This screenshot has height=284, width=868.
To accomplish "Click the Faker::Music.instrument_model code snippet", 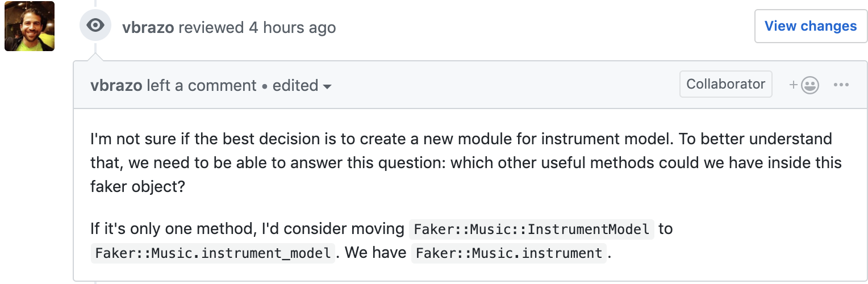I will [x=213, y=253].
